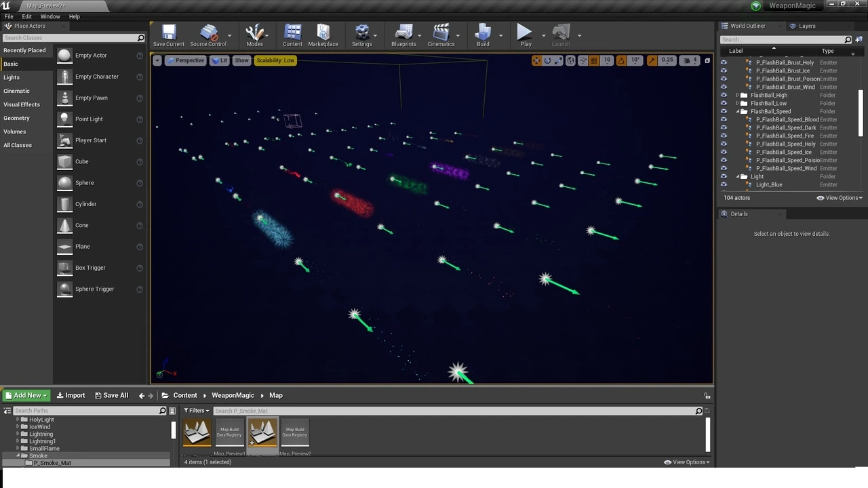Expand the FlashBall_High folder
Screen dimensions: 868x488
[737, 96]
